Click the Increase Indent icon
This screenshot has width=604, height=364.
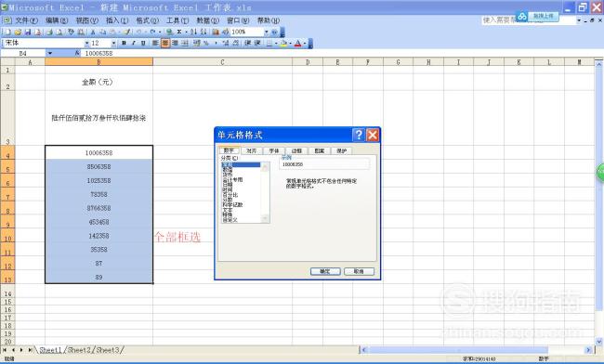pos(257,43)
